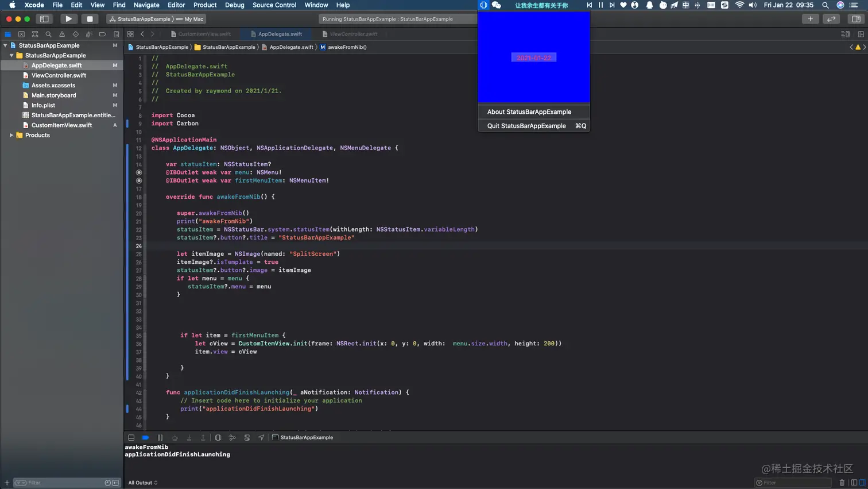Screen dimensions: 868x489
Task: Choose Quit StatusBarAppExample in status menu
Action: (534, 126)
